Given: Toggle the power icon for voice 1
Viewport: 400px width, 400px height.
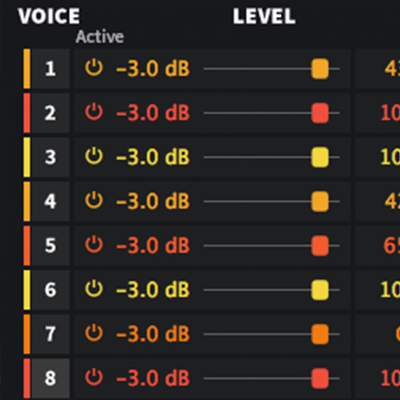Looking at the screenshot, I should pyautogui.click(x=94, y=68).
